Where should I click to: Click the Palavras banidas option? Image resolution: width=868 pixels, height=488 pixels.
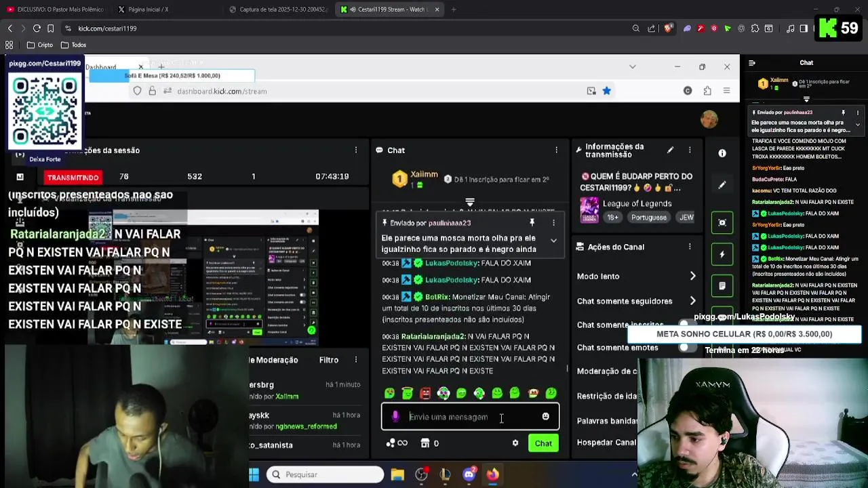[608, 421]
